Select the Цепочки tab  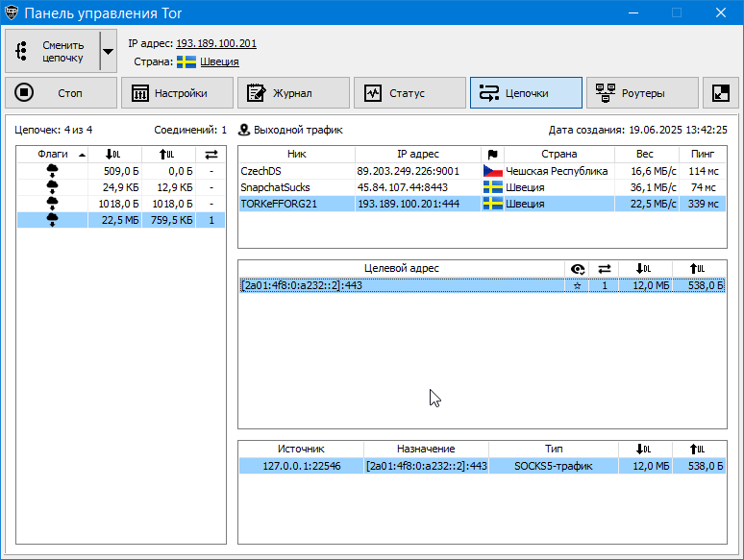(526, 93)
